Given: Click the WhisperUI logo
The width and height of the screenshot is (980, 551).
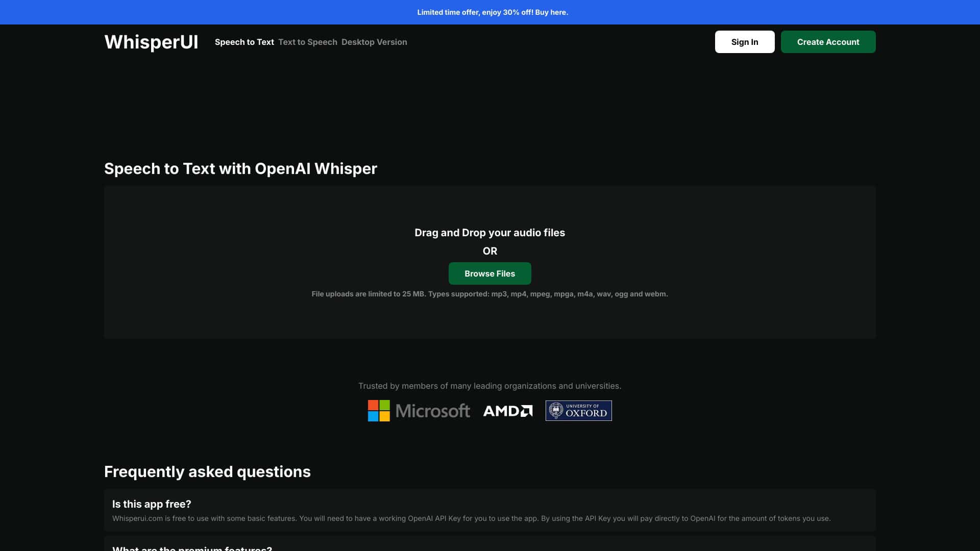Looking at the screenshot, I should [151, 42].
